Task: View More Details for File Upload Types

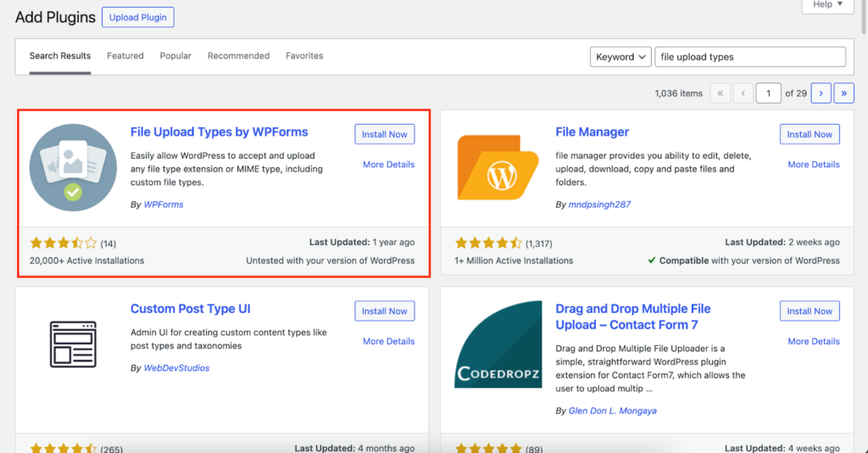Action: tap(388, 165)
